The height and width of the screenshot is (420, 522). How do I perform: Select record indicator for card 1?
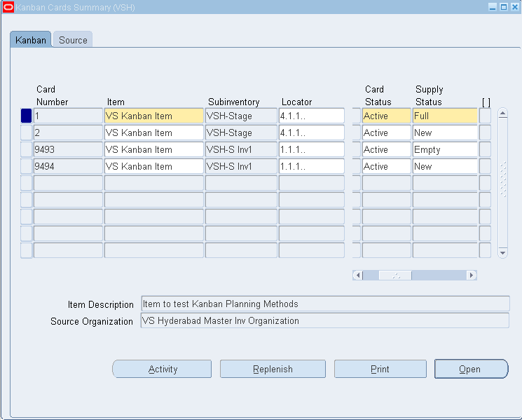(27, 116)
